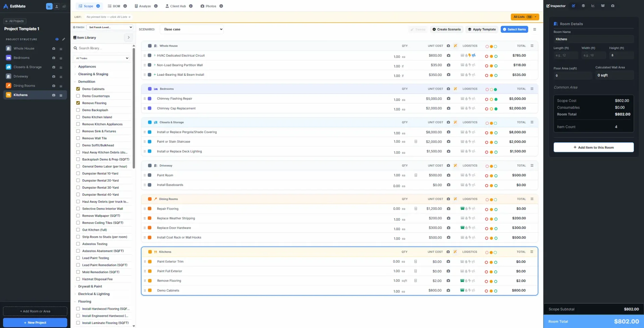Check Demo Kitchen Island item

[x=78, y=117]
